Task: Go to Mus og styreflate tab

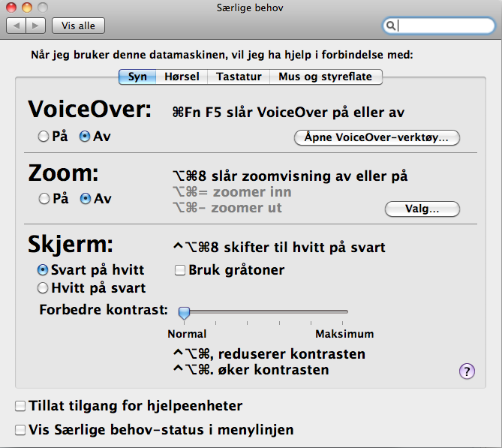Action: click(x=326, y=77)
